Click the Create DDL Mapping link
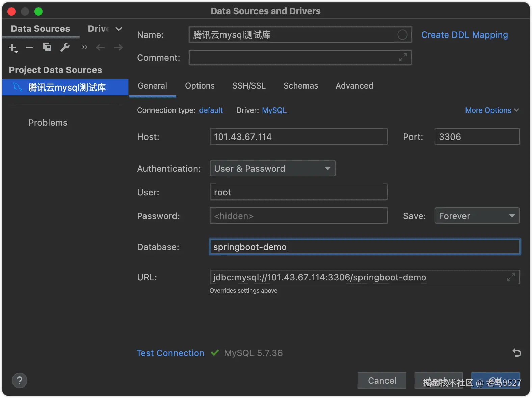 464,35
